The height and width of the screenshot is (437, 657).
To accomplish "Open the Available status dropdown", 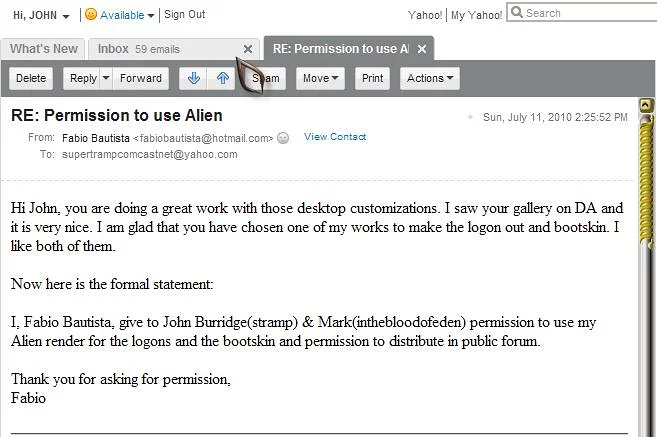I will click(151, 16).
